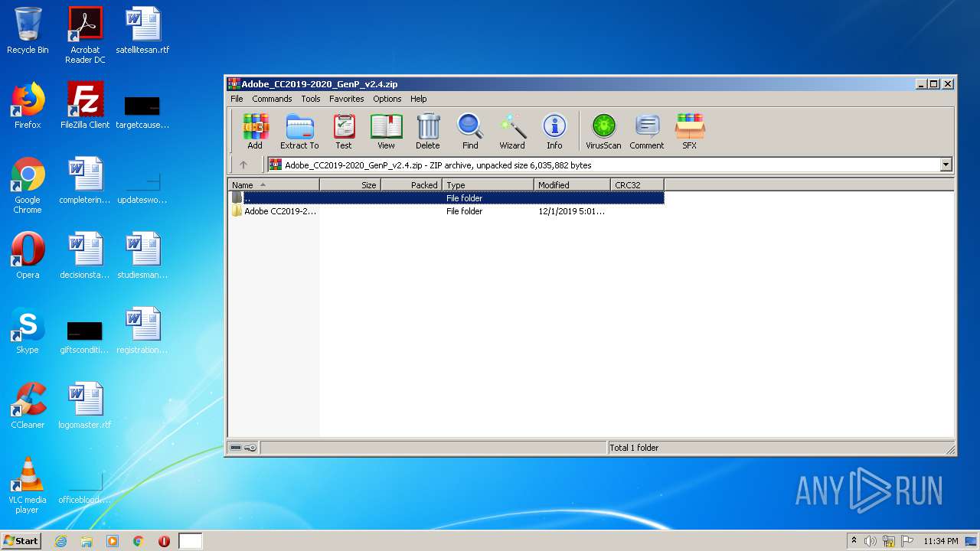Select the parent folder '..' row
The width and height of the screenshot is (980, 551).
pyautogui.click(x=446, y=198)
